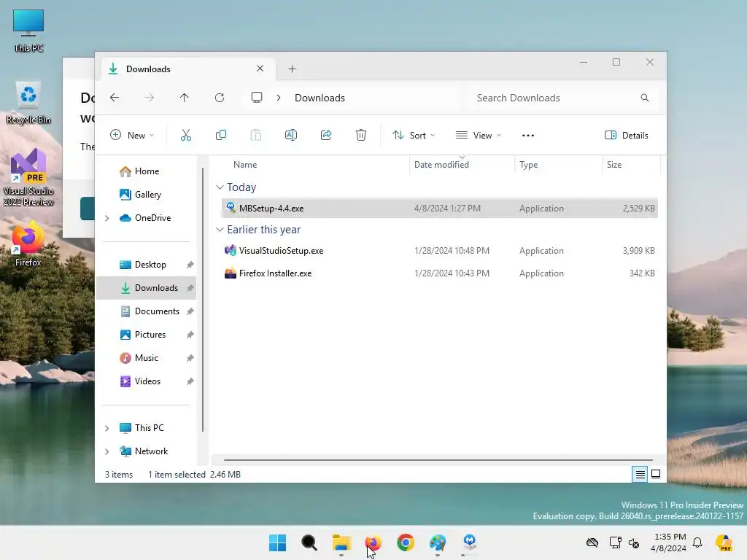
Task: Select the Downloads tab title
Action: [148, 69]
